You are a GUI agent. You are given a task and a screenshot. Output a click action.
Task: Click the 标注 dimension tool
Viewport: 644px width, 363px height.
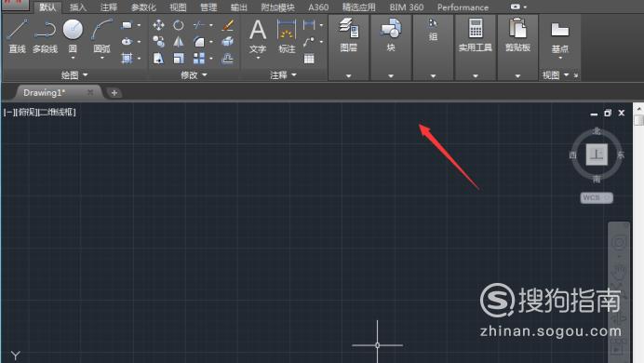point(287,37)
